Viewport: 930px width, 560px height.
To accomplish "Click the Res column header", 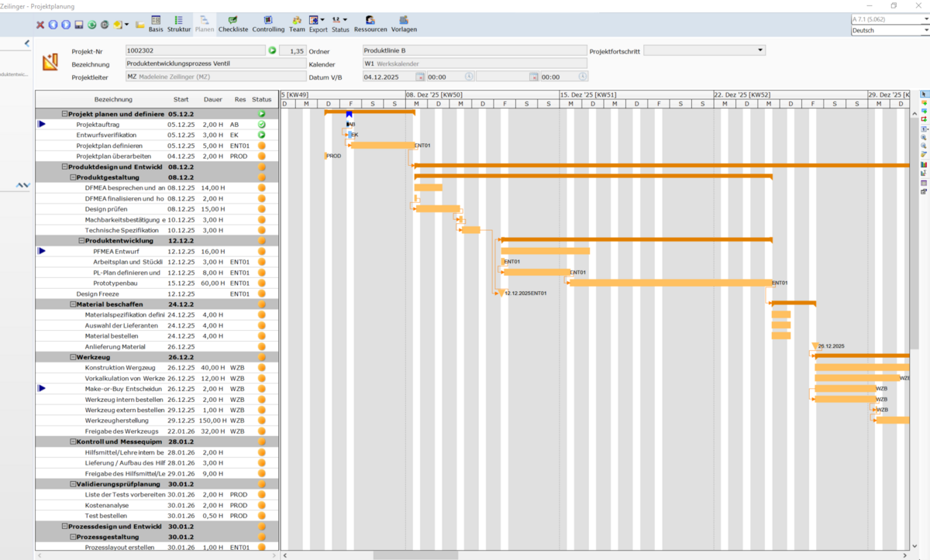I will [239, 99].
